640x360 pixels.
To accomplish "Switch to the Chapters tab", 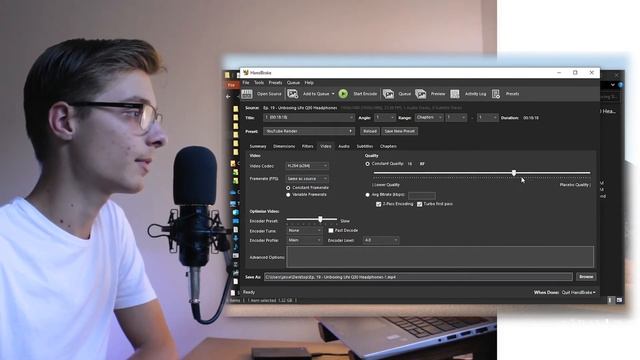I will click(x=388, y=146).
